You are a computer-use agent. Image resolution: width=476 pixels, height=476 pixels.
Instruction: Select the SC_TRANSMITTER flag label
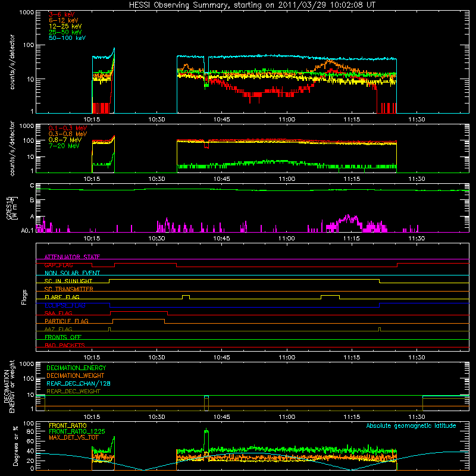point(69,289)
